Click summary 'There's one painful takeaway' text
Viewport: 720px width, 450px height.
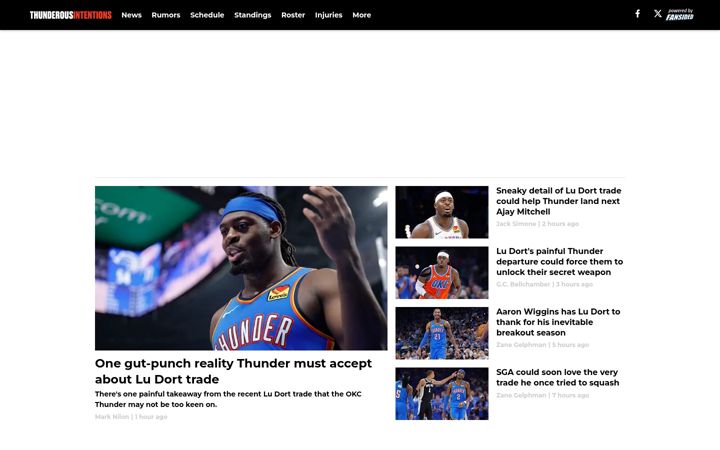click(x=228, y=399)
